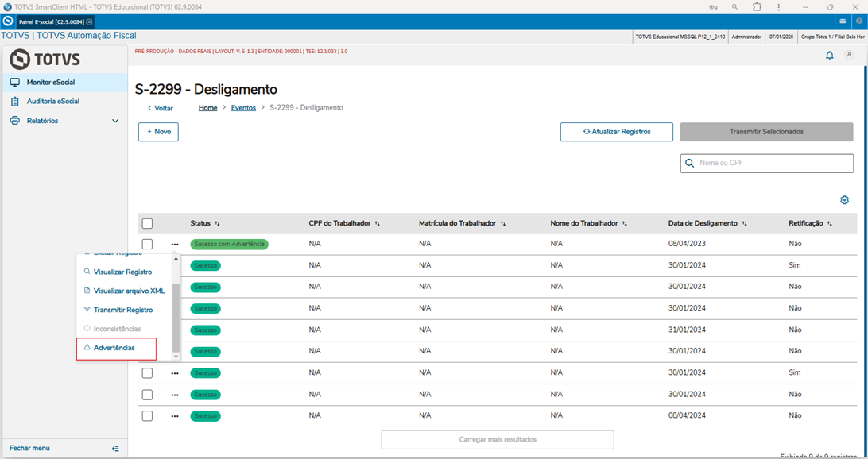
Task: Open the extensions puzzle piece icon
Action: 757,7
